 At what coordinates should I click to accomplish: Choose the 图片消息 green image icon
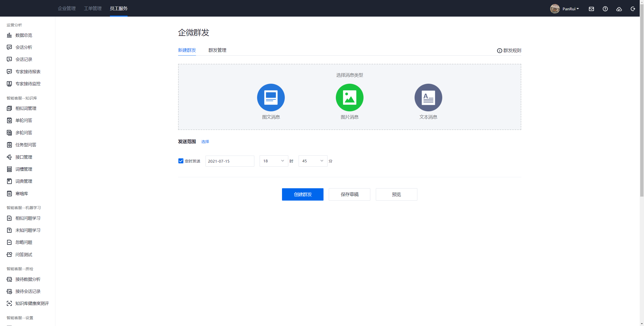click(x=350, y=98)
